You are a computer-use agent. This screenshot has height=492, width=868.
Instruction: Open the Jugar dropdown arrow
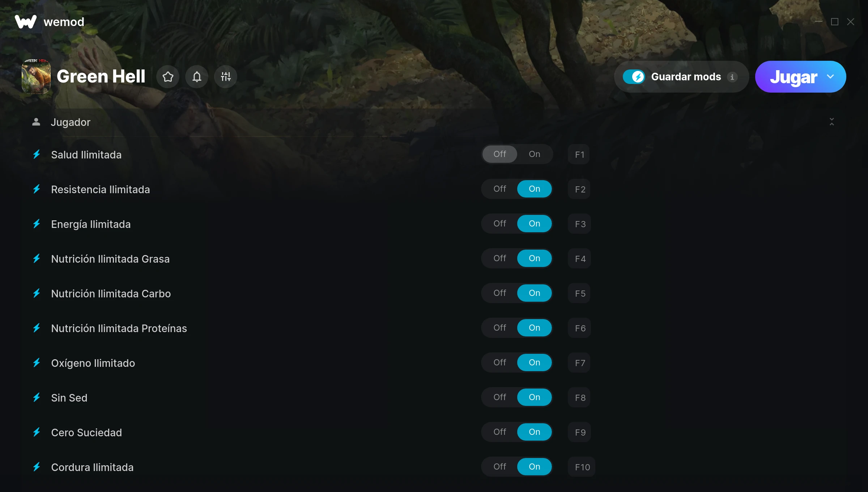(x=830, y=77)
